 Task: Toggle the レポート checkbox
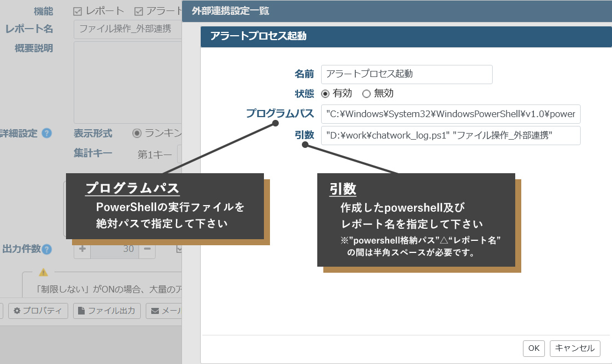(78, 10)
